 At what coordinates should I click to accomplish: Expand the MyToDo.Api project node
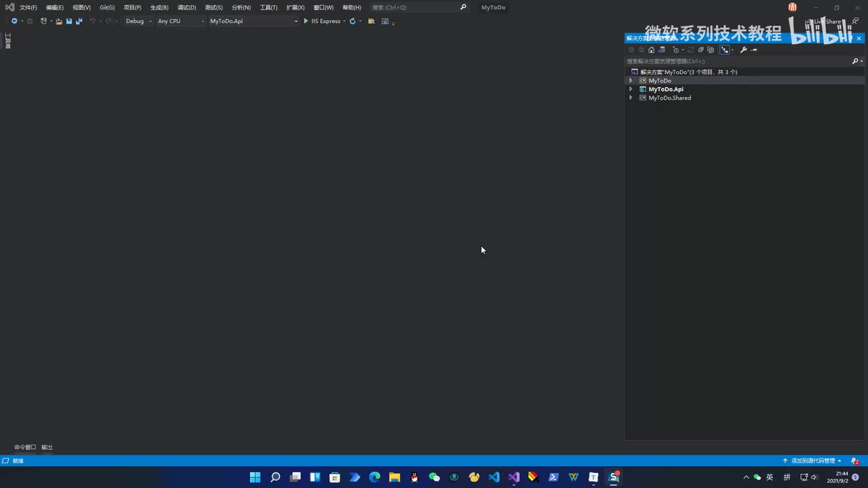pos(631,89)
